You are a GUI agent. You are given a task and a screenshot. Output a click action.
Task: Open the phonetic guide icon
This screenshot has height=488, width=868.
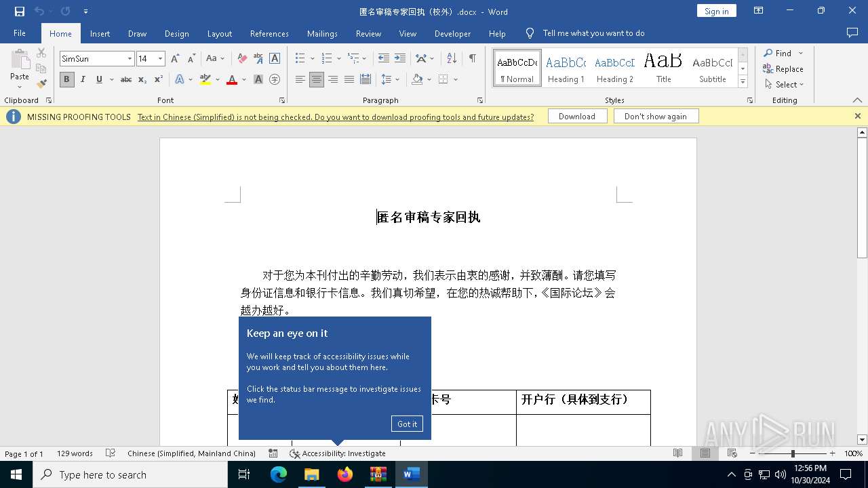coord(258,59)
